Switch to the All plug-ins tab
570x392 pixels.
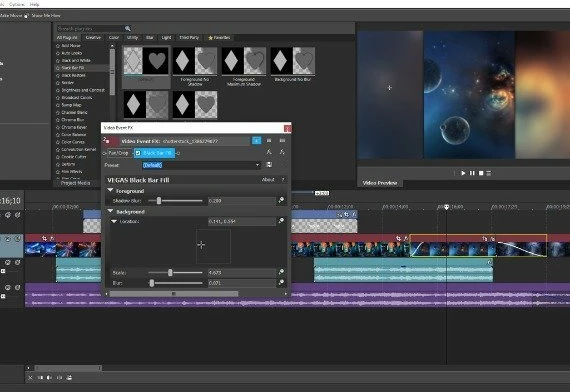(x=67, y=37)
